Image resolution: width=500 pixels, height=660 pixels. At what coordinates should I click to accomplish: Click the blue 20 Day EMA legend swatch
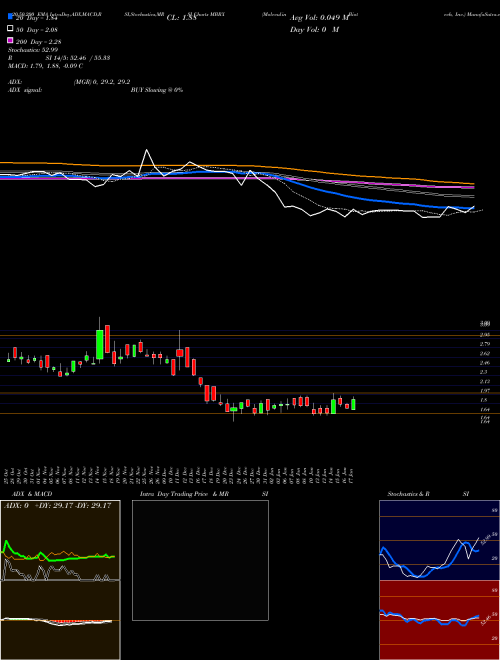pos(10,17)
